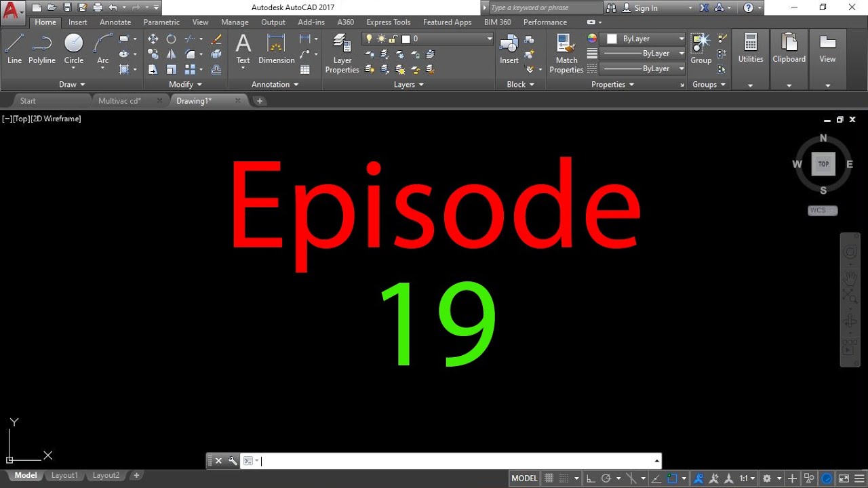This screenshot has width=868, height=488.
Task: Toggle annotation objects visibility in status bar
Action: tap(698, 479)
